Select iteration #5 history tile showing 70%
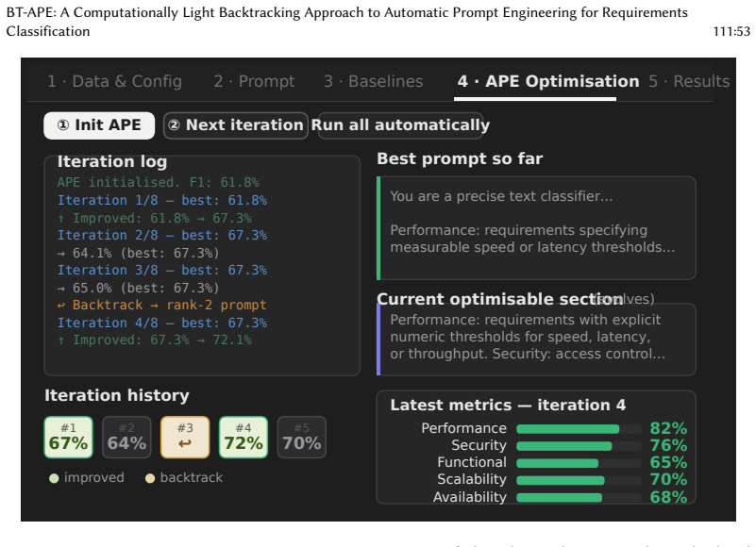Image resolution: width=756 pixels, height=547 pixels. pos(302,437)
